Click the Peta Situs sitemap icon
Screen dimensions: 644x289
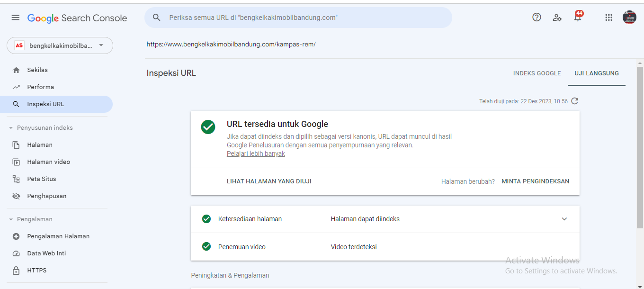pos(16,179)
